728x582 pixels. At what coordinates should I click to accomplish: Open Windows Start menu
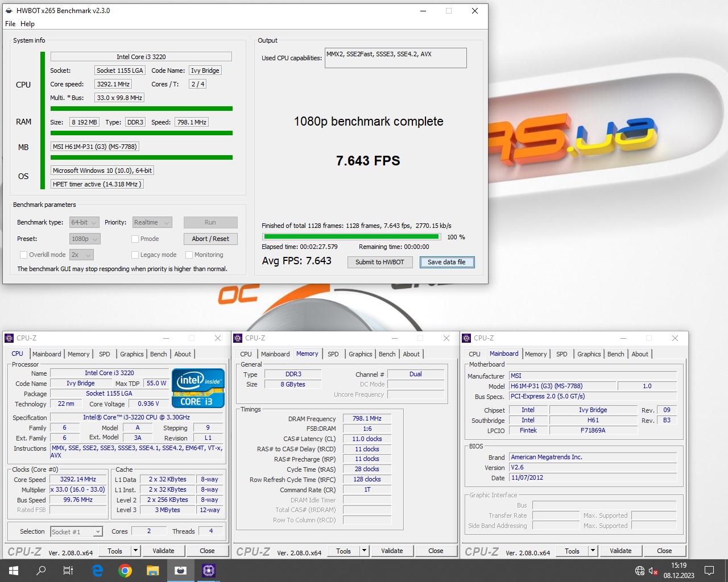[x=14, y=571]
